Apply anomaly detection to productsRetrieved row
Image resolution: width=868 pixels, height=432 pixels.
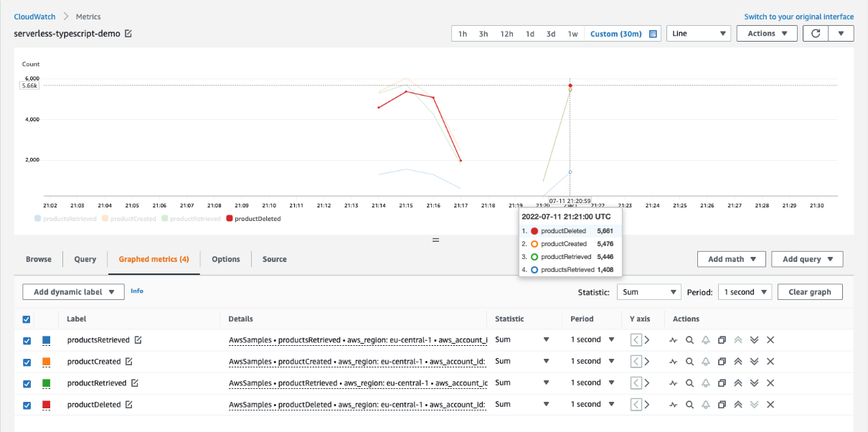pos(673,340)
